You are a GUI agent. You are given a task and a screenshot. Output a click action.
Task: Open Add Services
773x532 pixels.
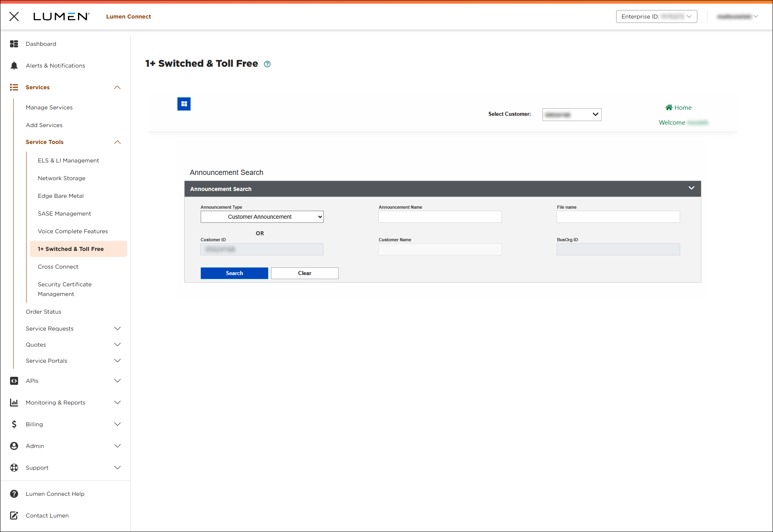tap(44, 125)
